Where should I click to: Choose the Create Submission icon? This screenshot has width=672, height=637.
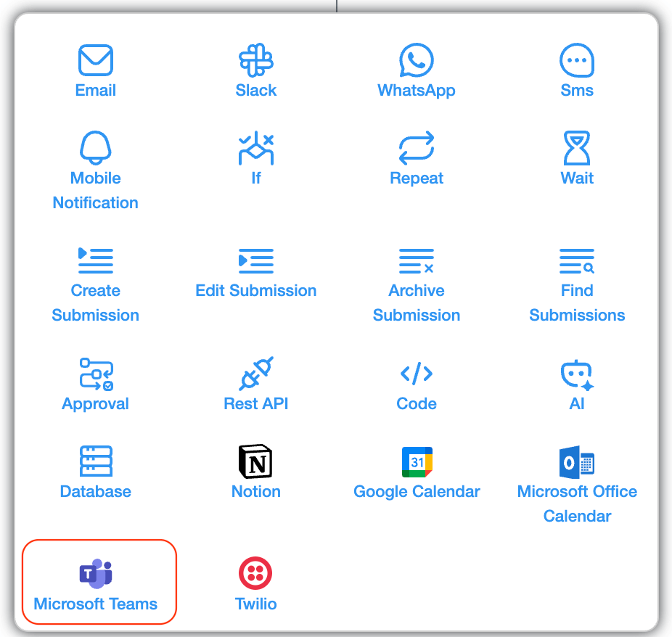(96, 260)
